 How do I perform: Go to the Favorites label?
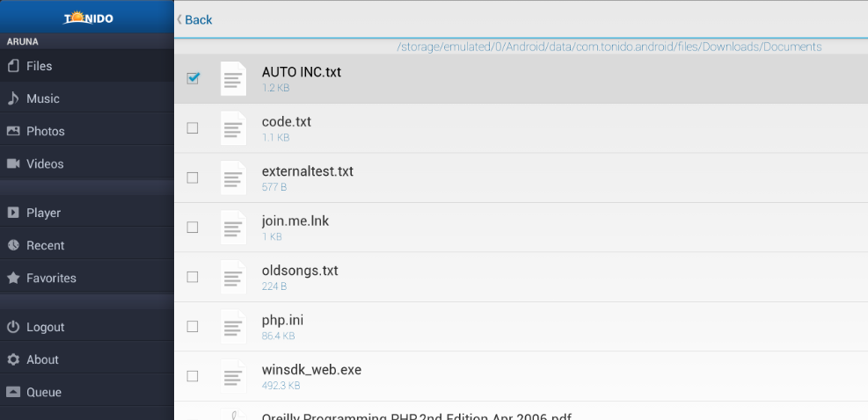pyautogui.click(x=51, y=278)
